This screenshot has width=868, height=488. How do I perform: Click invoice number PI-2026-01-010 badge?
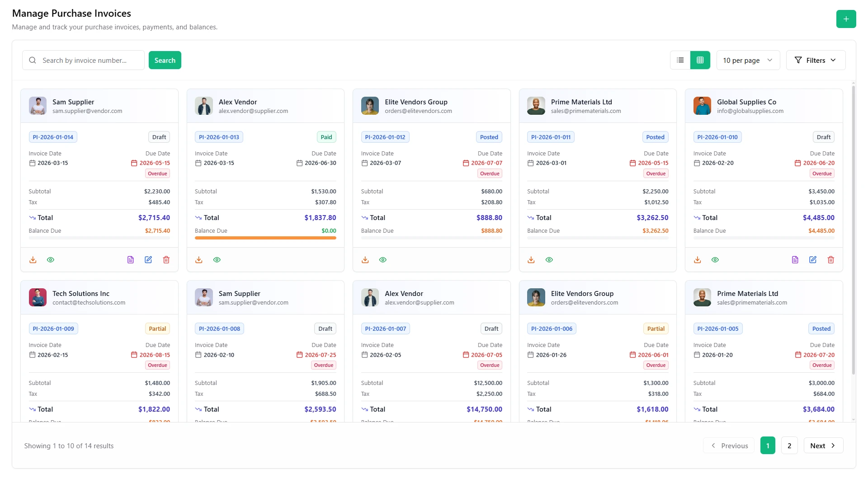click(x=717, y=137)
